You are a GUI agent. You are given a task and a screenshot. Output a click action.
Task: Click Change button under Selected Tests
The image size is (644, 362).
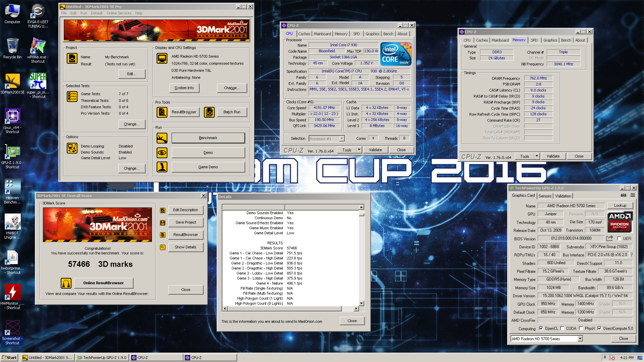click(x=131, y=124)
